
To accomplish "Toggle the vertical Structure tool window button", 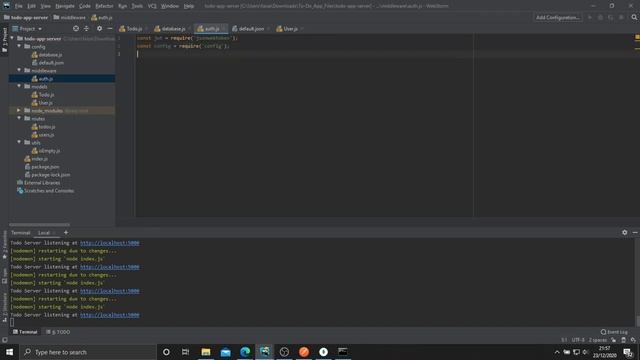I will coord(4,308).
